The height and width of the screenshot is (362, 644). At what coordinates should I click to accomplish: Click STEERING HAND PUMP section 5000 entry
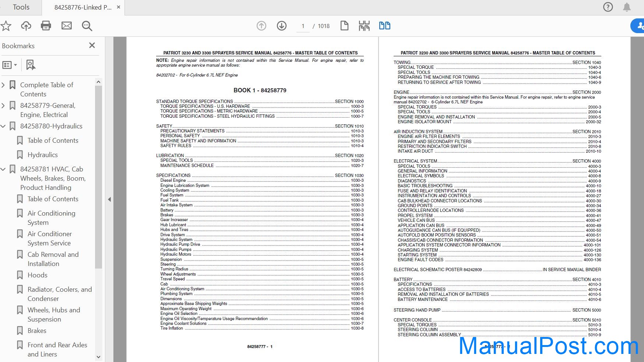497,310
